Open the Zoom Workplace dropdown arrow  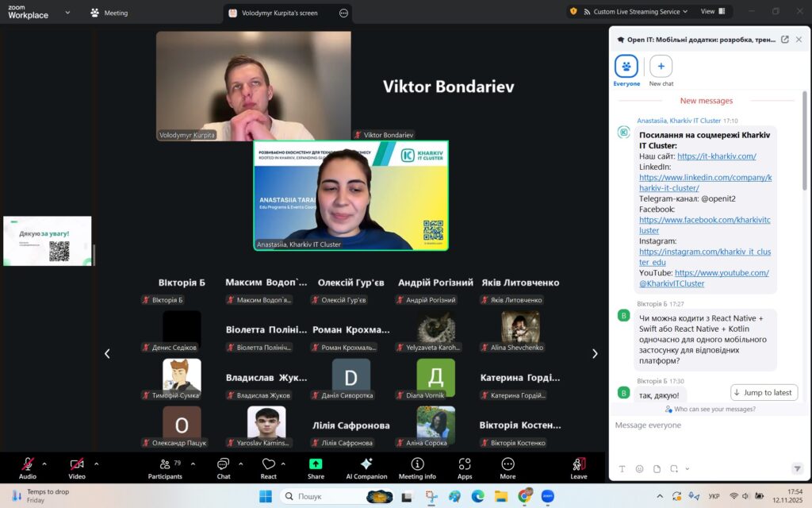click(67, 13)
